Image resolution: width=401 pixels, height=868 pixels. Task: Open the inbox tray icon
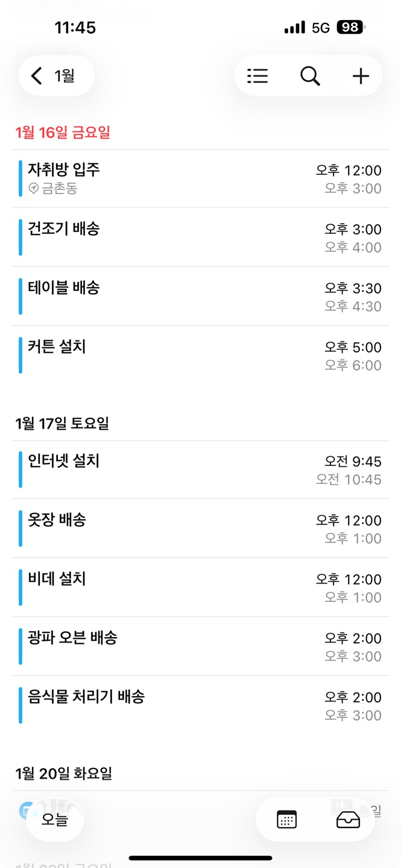[x=348, y=819]
